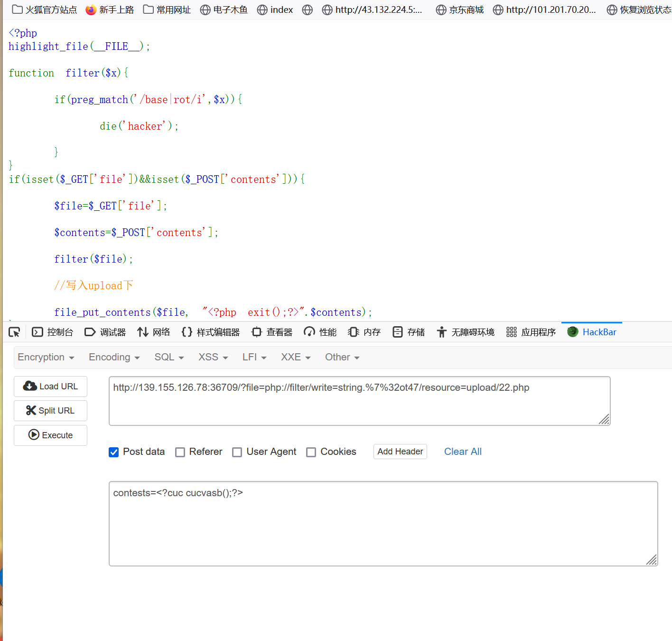Screen dimensions: 672x641
Task: Switch to the 查看器 inspector tab
Action: coord(272,332)
